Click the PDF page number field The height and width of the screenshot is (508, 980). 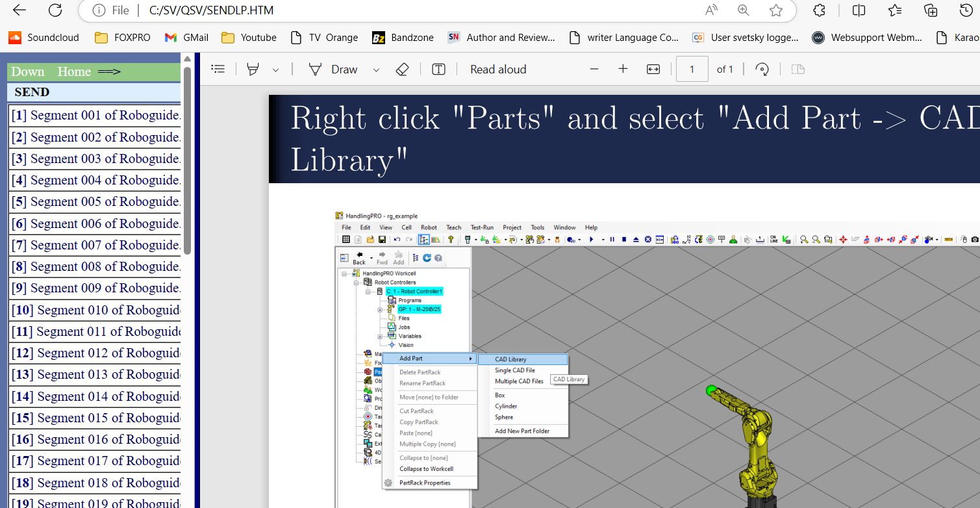[692, 70]
